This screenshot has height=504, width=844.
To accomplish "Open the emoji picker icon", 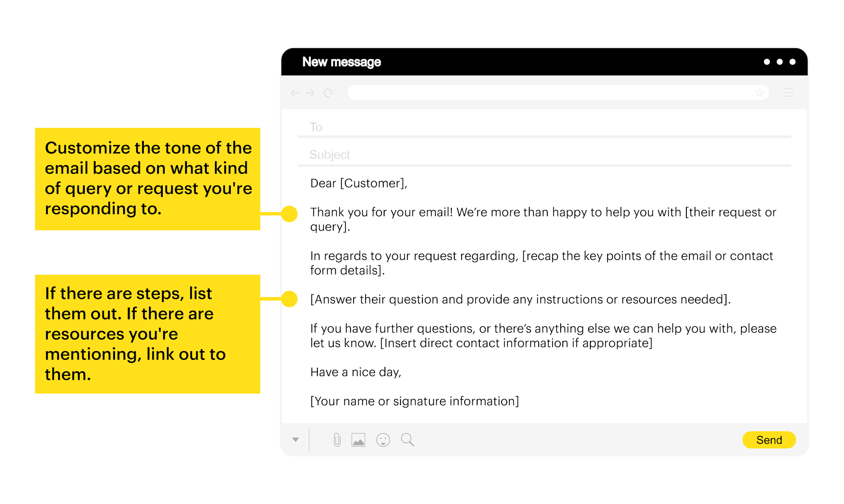I will click(x=383, y=439).
